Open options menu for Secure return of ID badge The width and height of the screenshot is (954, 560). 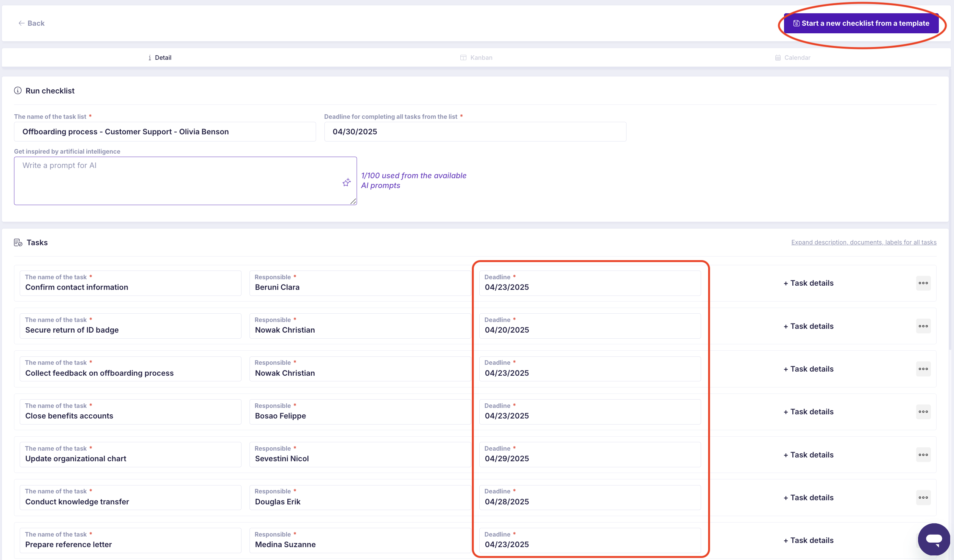pyautogui.click(x=923, y=326)
